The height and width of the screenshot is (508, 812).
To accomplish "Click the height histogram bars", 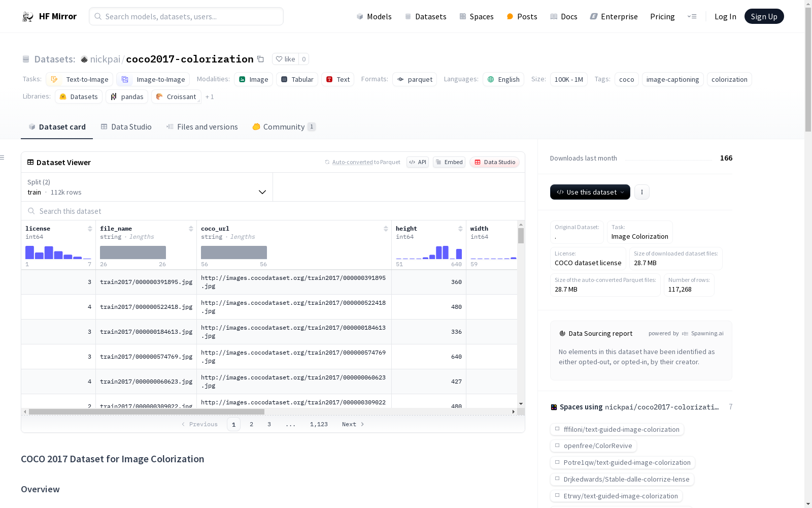I will click(429, 252).
